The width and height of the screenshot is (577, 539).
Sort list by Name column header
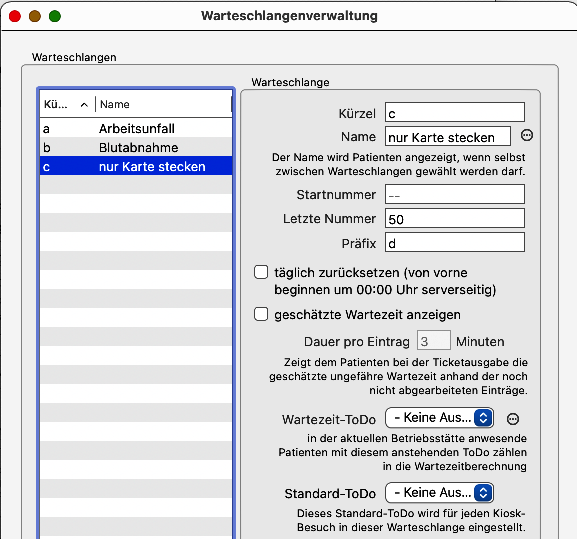pyautogui.click(x=164, y=104)
